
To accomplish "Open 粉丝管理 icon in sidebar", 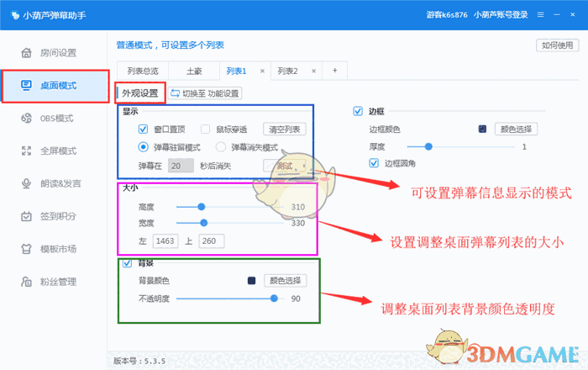I will tap(26, 282).
